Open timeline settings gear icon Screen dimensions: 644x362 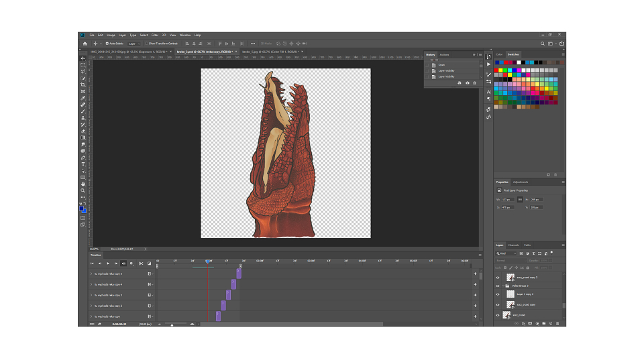click(131, 263)
